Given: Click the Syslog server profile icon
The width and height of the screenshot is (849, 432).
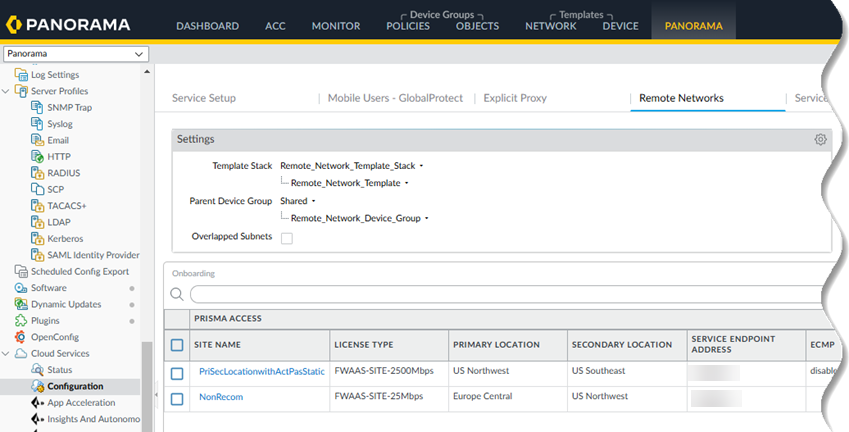Looking at the screenshot, I should click(37, 124).
